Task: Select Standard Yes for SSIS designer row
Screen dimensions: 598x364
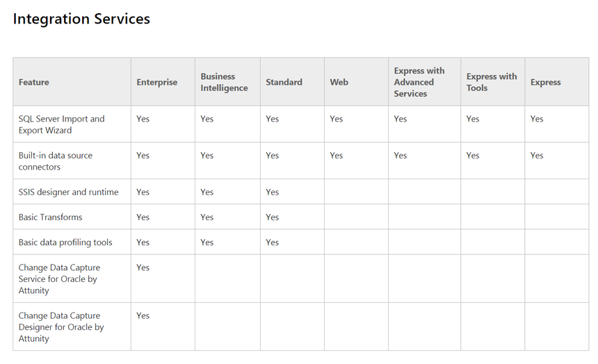Action: [272, 192]
